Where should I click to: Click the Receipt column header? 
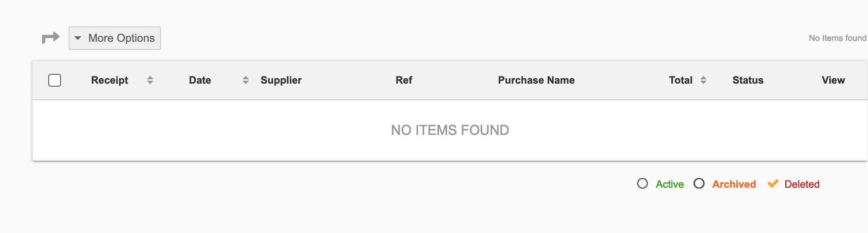click(x=110, y=80)
